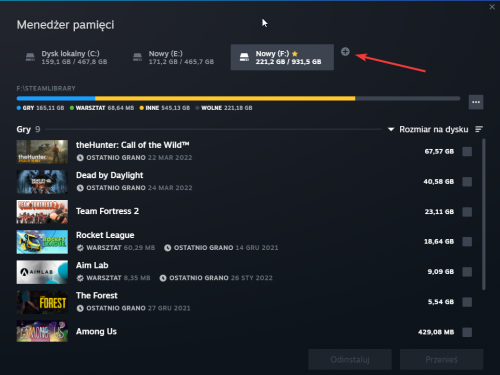
Task: Click the 429,08 MB size value
Action: tap(436, 332)
